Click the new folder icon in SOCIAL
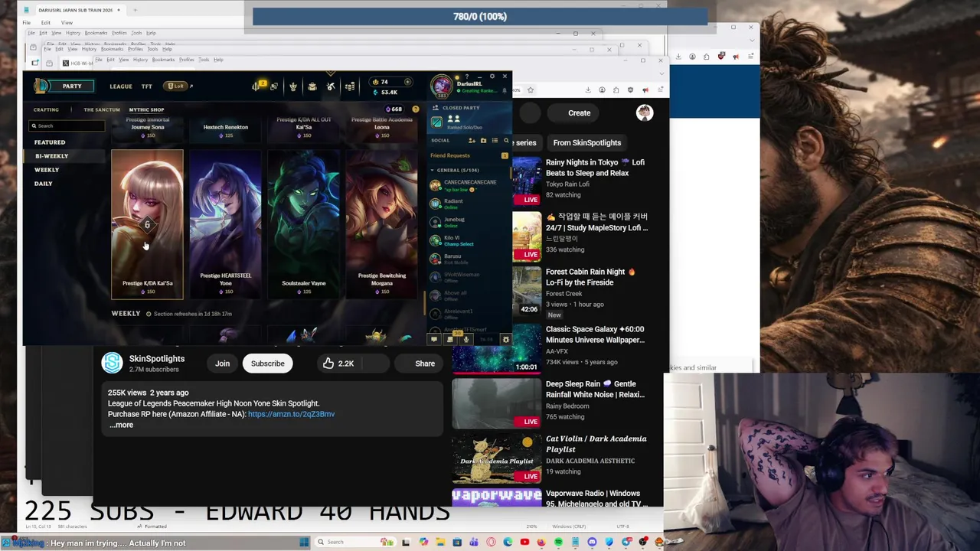Image resolution: width=980 pixels, height=551 pixels. click(x=483, y=140)
